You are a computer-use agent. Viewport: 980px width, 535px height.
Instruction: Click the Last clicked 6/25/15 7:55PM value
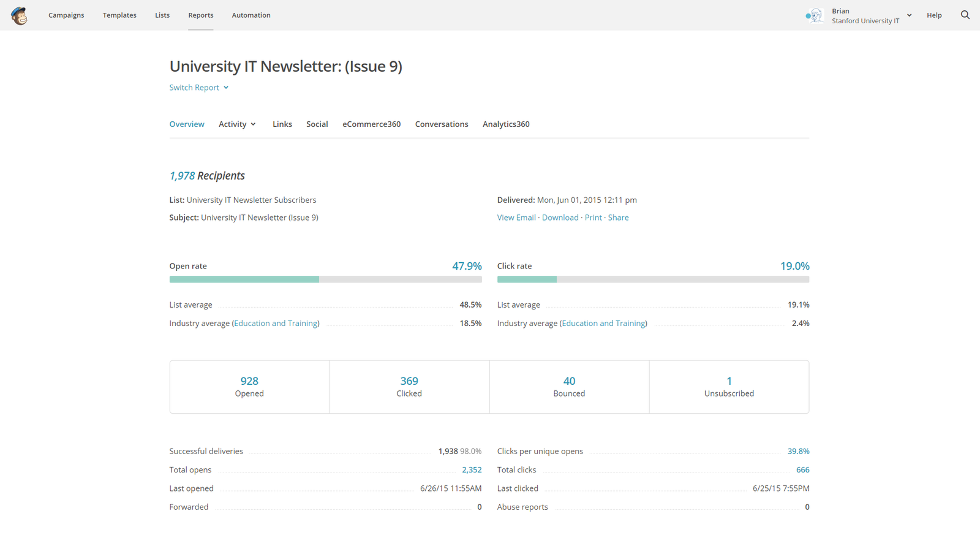coord(781,488)
